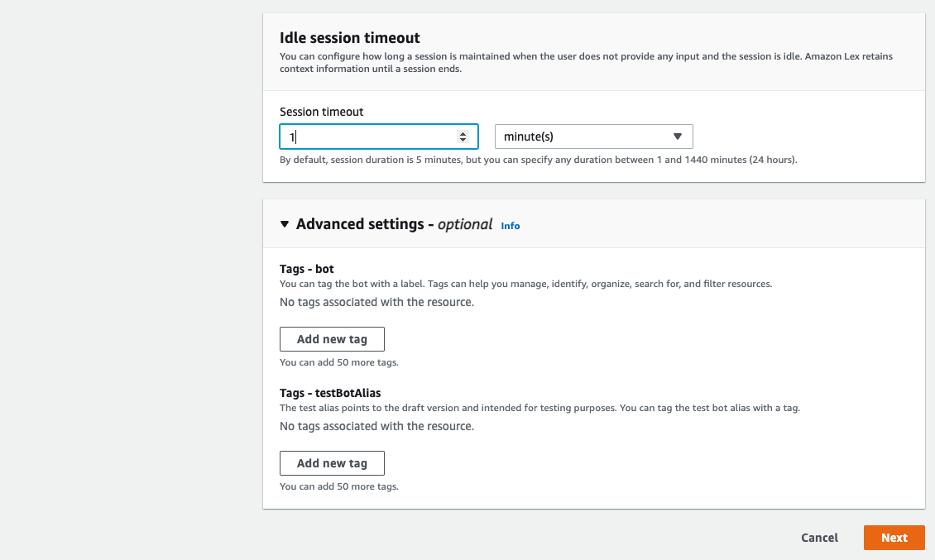Click the test alias description text
The image size is (935, 560).
coord(539,408)
